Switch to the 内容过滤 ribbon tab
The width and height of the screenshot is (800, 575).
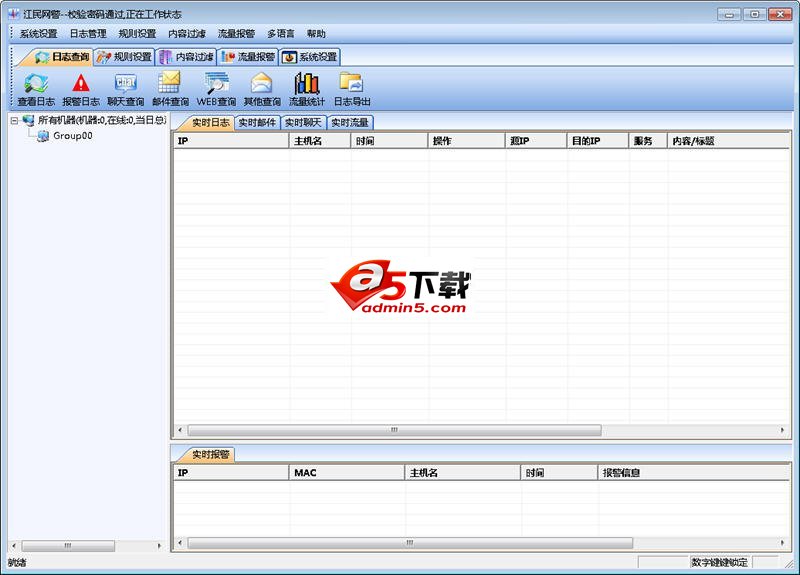pyautogui.click(x=186, y=57)
